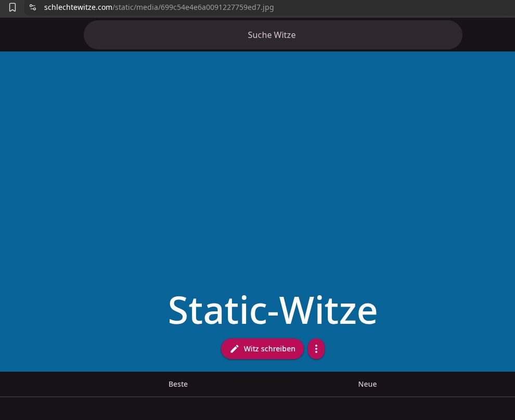Image resolution: width=515 pixels, height=420 pixels.
Task: Click the Static-Witze page heading
Action: (x=273, y=310)
